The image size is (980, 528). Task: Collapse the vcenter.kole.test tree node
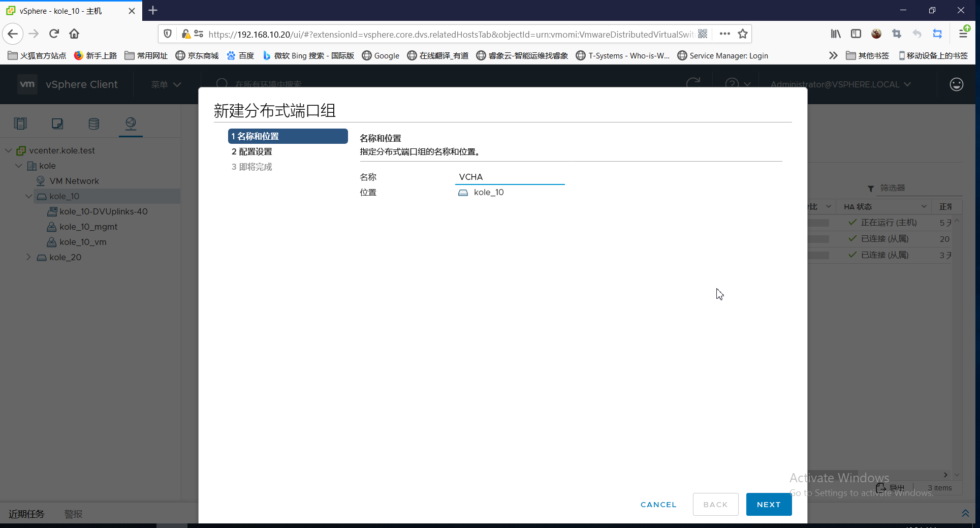8,150
